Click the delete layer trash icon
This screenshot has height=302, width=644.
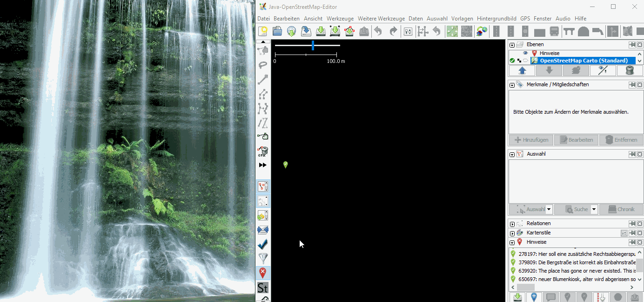(x=630, y=70)
